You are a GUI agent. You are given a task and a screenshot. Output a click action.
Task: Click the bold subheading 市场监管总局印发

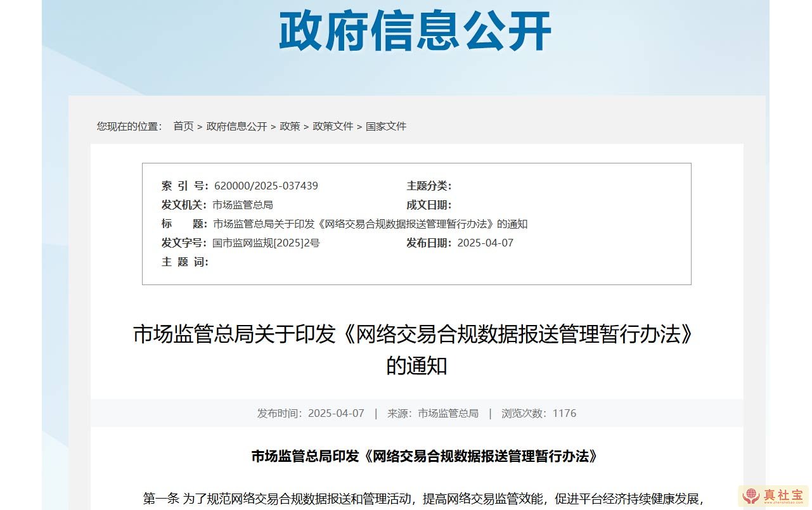pos(425,456)
